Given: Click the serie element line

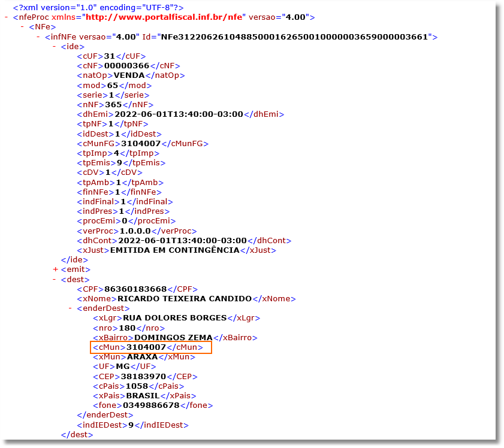Looking at the screenshot, I should click(113, 95).
